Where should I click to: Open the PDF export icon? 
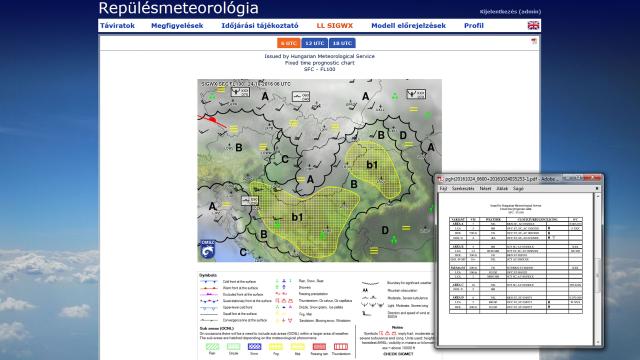click(534, 41)
